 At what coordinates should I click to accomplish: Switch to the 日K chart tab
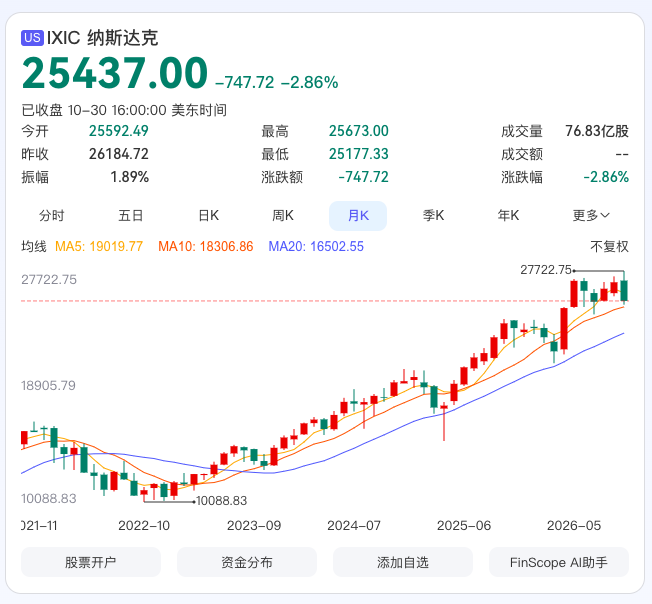(x=208, y=216)
